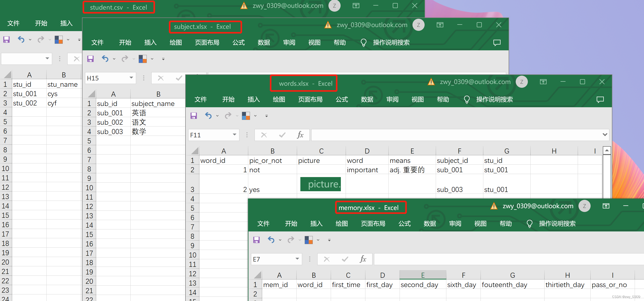The width and height of the screenshot is (644, 301).
Task: Click color theme icon in subject.xlsx toolbar
Action: point(143,59)
